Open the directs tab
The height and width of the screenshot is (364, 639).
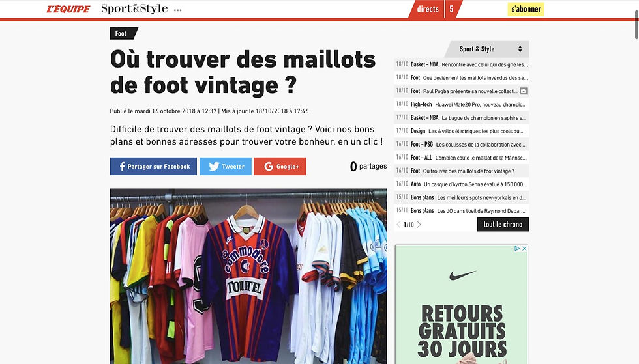point(428,9)
